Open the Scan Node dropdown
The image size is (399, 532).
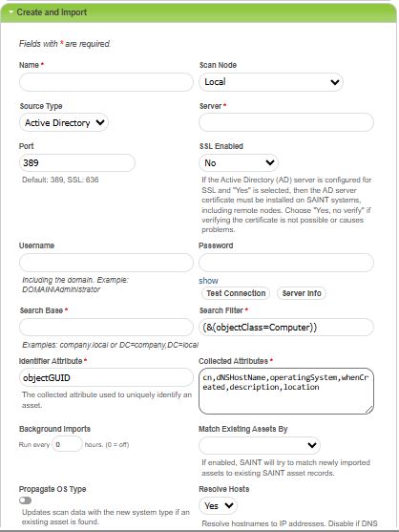click(271, 82)
